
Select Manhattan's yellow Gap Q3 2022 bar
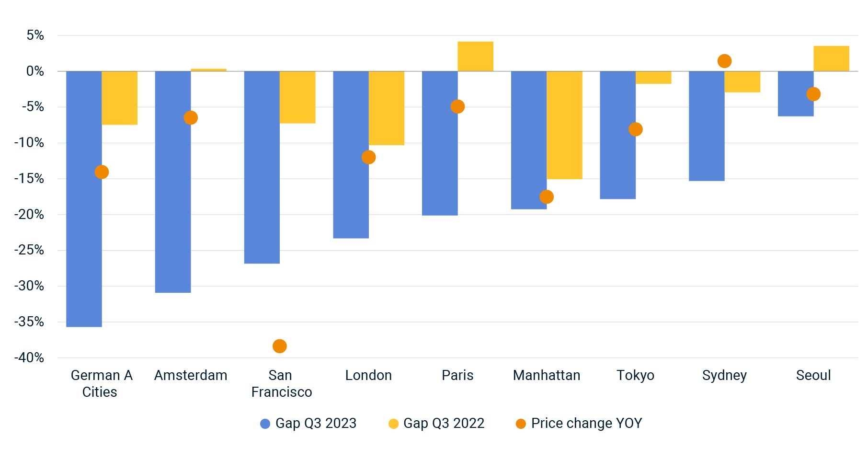(x=564, y=125)
